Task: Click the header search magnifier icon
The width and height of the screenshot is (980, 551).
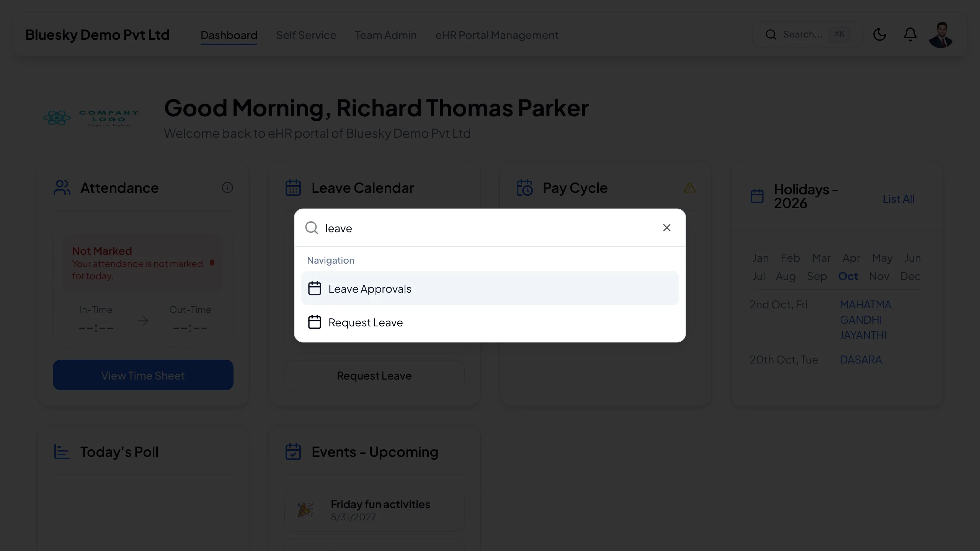Action: (x=771, y=34)
